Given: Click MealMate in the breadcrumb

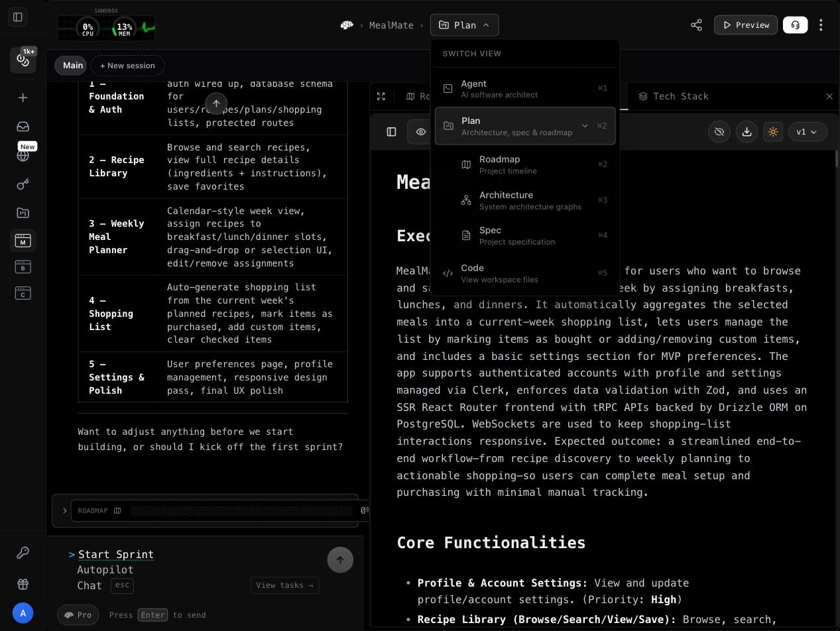Looking at the screenshot, I should click(391, 25).
